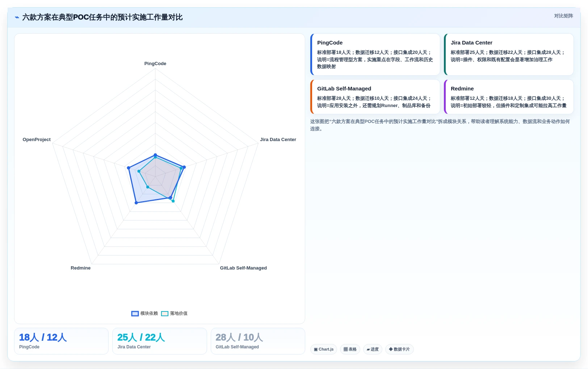Click the Redmine radar axis label
Screen dimensions: 588x369
pyautogui.click(x=80, y=268)
